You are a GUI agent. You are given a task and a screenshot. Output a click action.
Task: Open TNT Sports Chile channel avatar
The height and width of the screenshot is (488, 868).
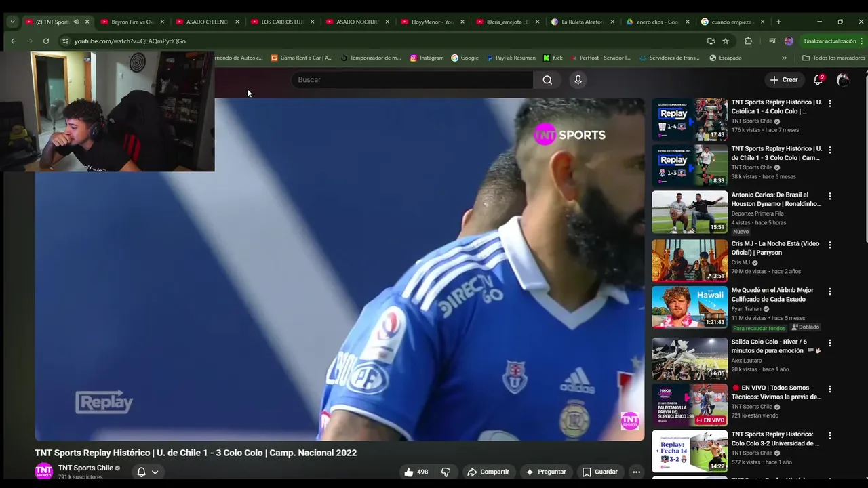click(x=44, y=471)
